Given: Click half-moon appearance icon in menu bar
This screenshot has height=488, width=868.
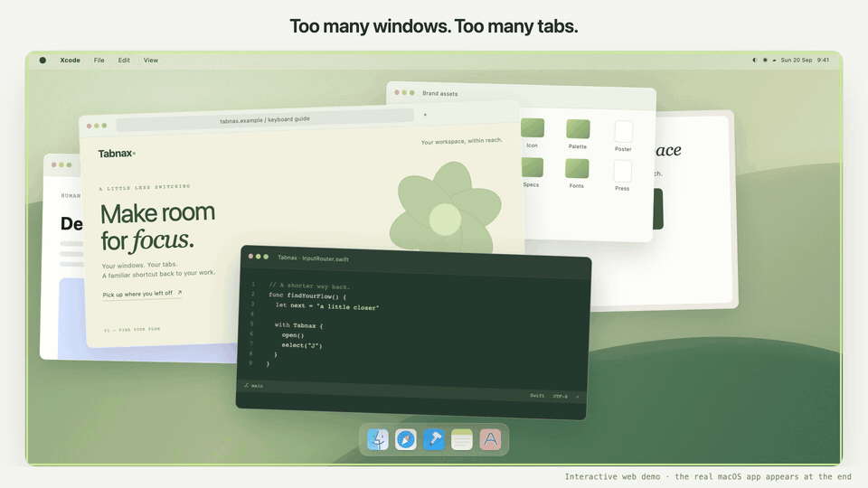Looking at the screenshot, I should (754, 61).
